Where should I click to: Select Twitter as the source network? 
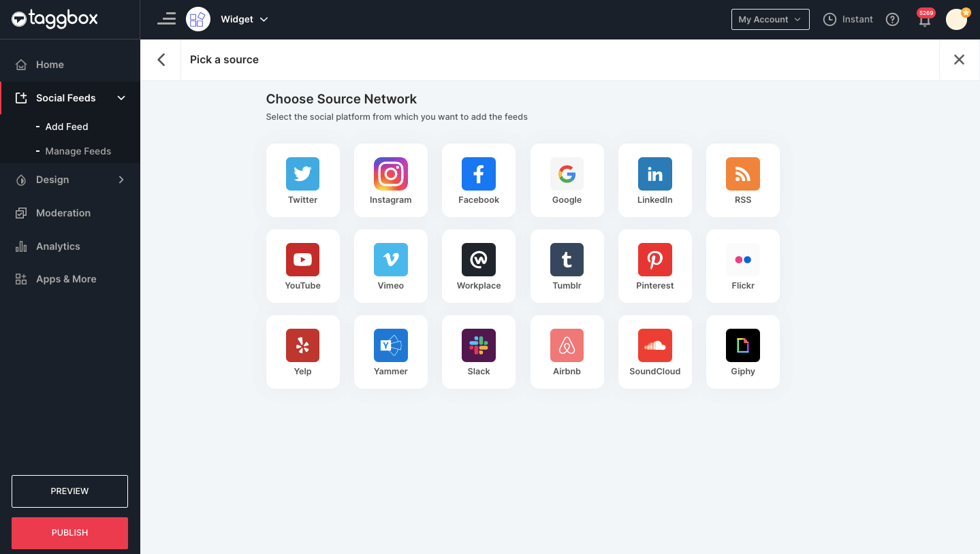[x=302, y=180]
